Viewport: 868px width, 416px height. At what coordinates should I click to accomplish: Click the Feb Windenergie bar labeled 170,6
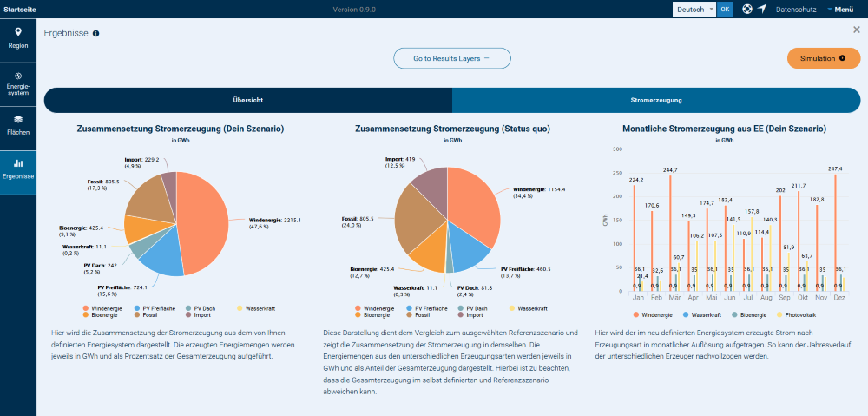(652, 251)
